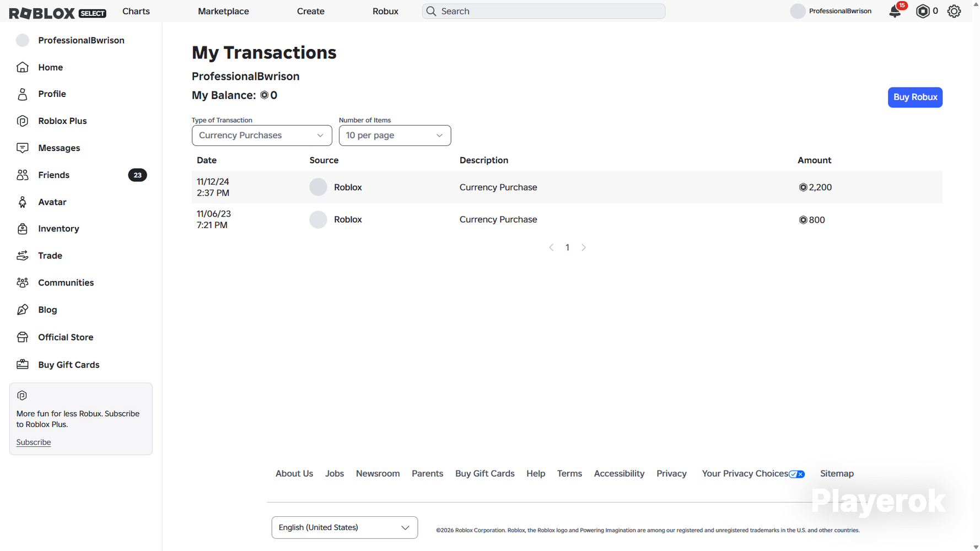Viewport: 980px width, 551px height.
Task: Go to next page arrow
Action: point(584,247)
